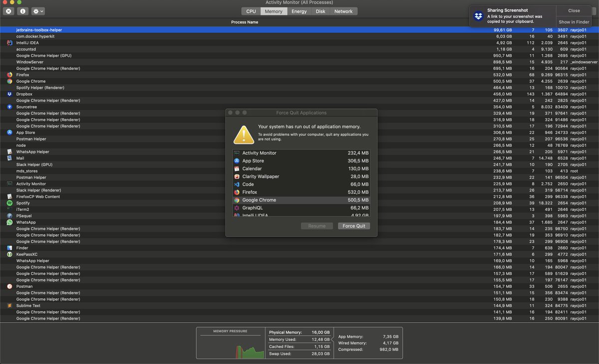Click the Physical Memory 16,00 GB entry
This screenshot has height=364, width=599.
coord(299,333)
